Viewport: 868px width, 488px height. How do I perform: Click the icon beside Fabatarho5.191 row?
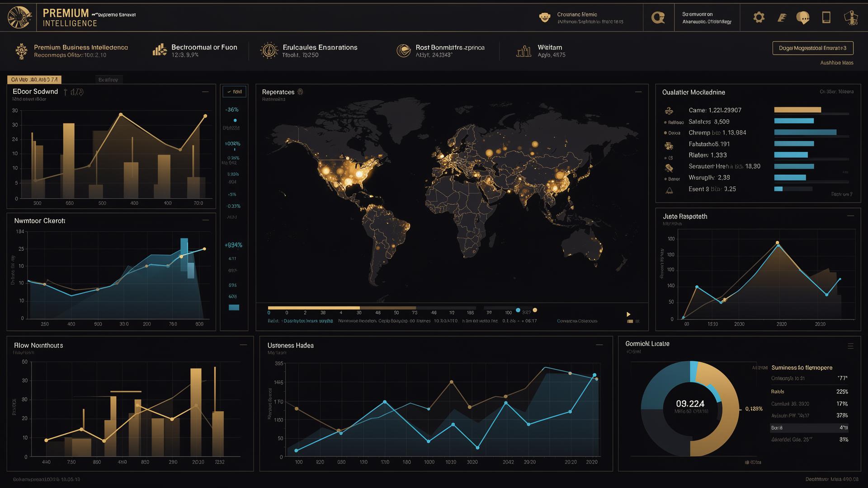(x=669, y=145)
